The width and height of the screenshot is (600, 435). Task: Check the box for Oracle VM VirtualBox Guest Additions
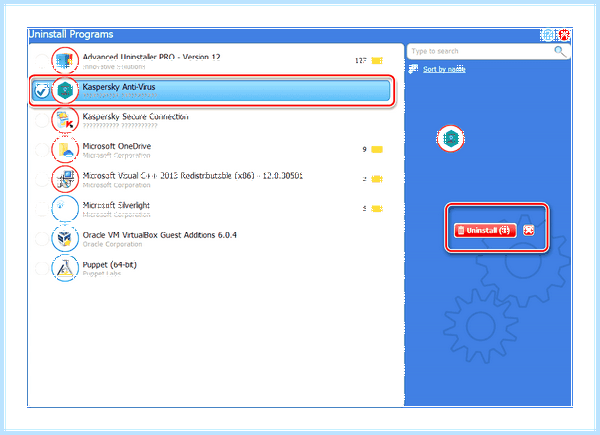click(x=41, y=238)
